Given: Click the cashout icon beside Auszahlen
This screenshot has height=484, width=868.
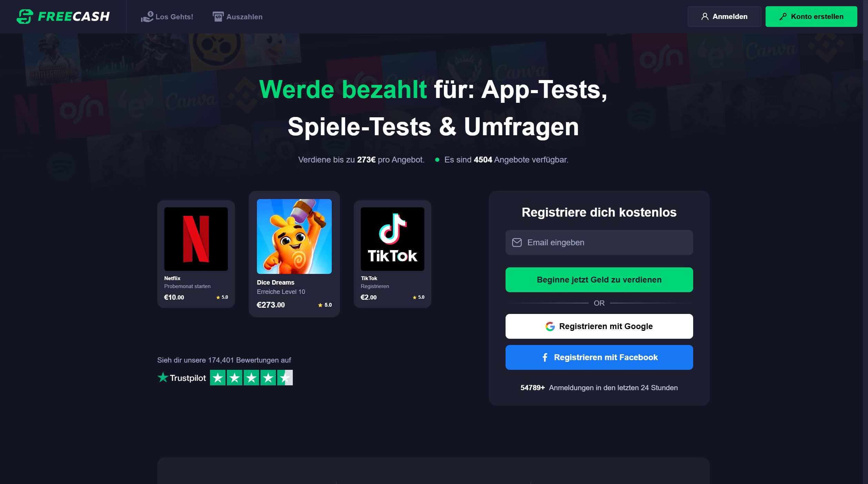Looking at the screenshot, I should click(218, 17).
